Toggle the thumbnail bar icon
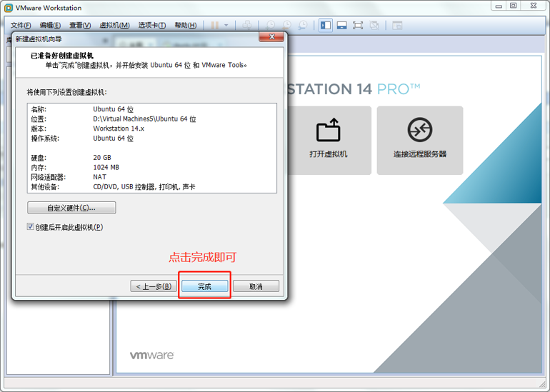Viewport: 550px width, 392px height. click(341, 25)
